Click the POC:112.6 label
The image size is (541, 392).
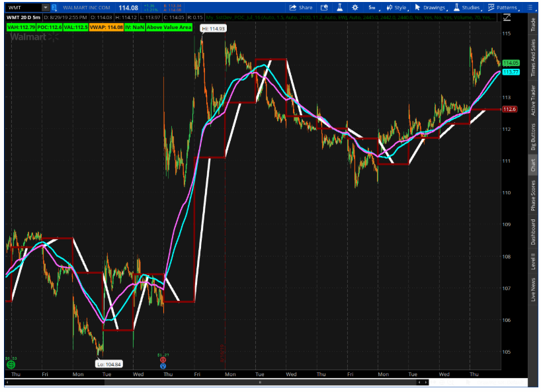click(x=50, y=27)
